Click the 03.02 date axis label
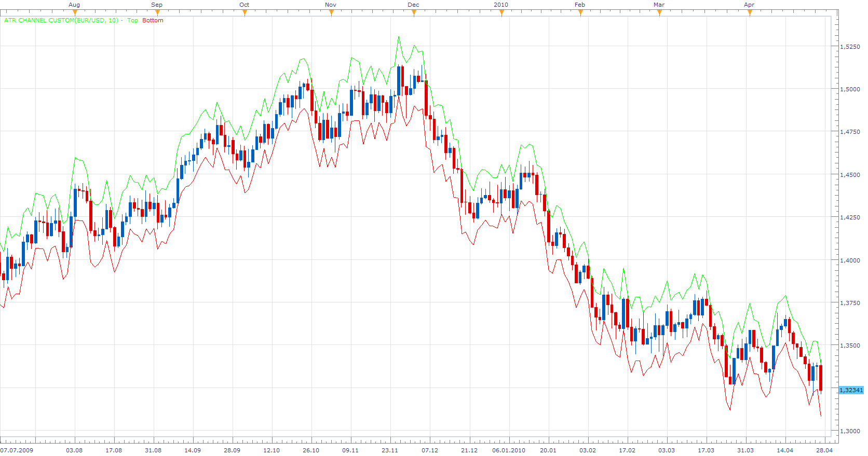Viewport: 868px width, 456px height. pyautogui.click(x=588, y=450)
